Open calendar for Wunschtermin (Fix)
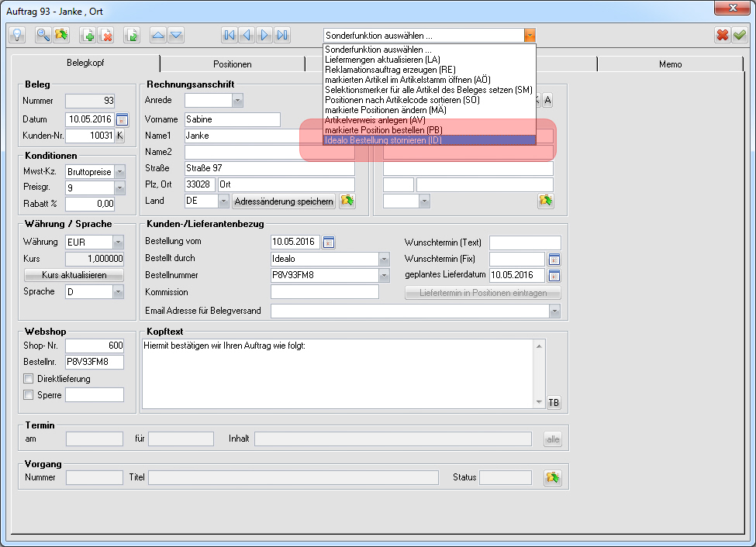756x547 pixels. 554,260
